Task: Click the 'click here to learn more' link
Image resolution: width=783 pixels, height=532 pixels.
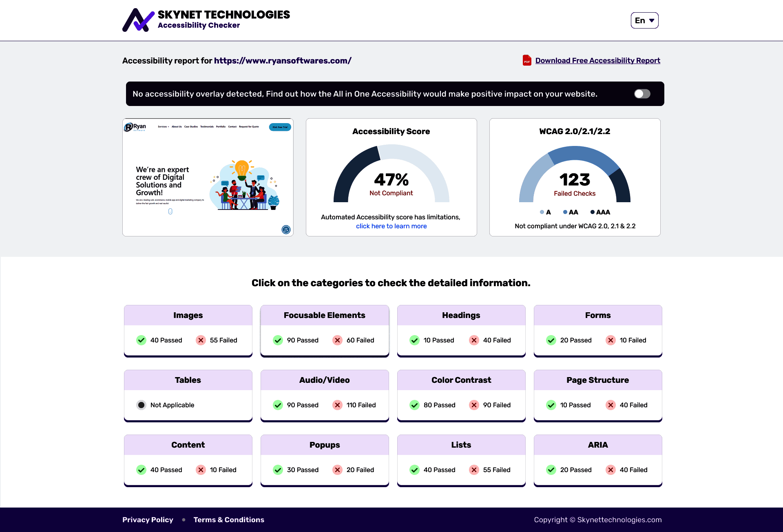Action: (391, 226)
